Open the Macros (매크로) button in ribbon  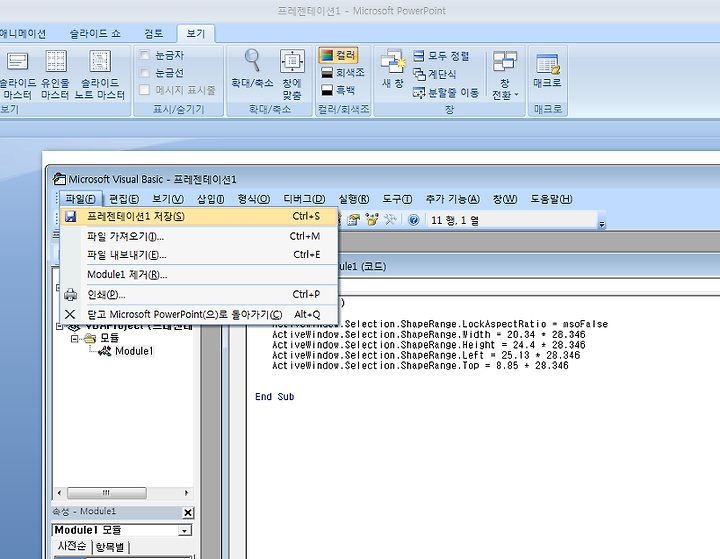click(x=547, y=69)
